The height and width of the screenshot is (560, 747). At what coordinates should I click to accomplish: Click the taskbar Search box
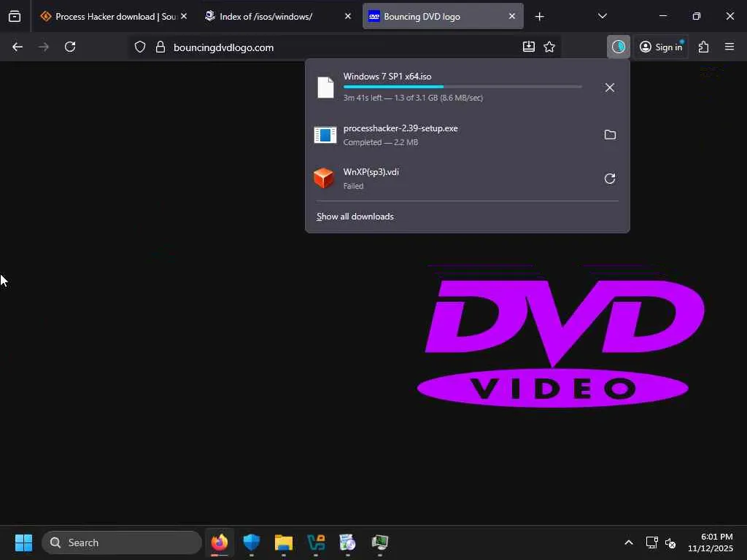[122, 542]
